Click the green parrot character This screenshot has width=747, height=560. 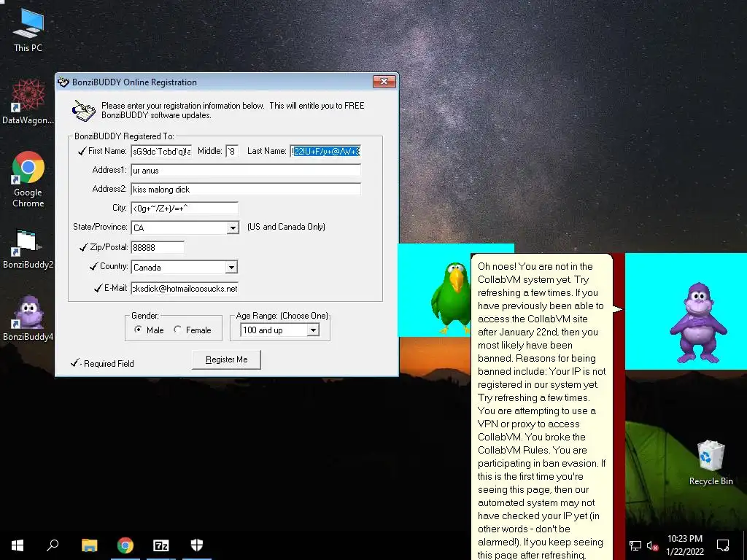point(450,297)
